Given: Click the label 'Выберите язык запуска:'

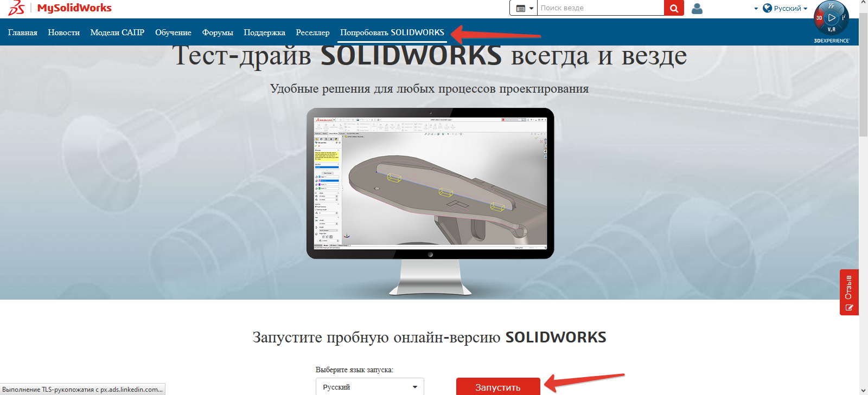Looking at the screenshot, I should click(354, 370).
